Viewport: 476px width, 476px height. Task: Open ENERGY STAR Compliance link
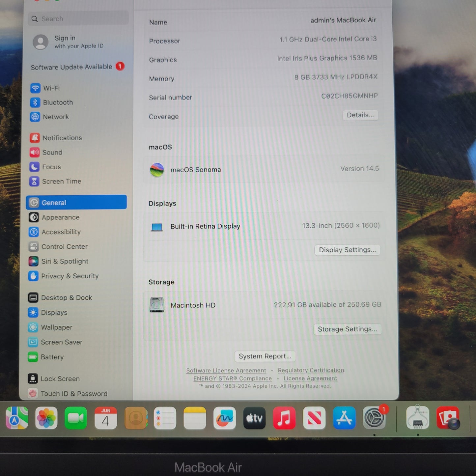click(x=233, y=378)
